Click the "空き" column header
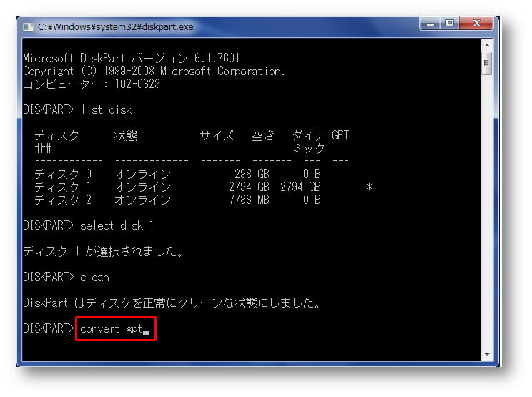The image size is (532, 397). (262, 136)
